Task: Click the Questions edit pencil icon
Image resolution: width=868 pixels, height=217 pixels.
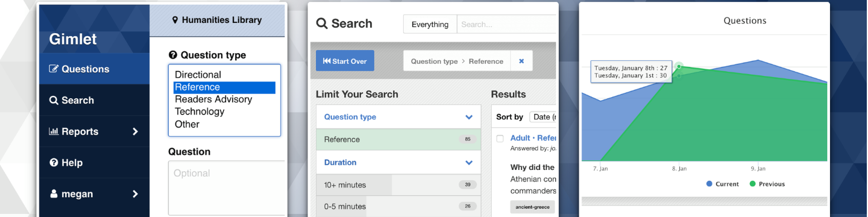Action: tap(54, 69)
